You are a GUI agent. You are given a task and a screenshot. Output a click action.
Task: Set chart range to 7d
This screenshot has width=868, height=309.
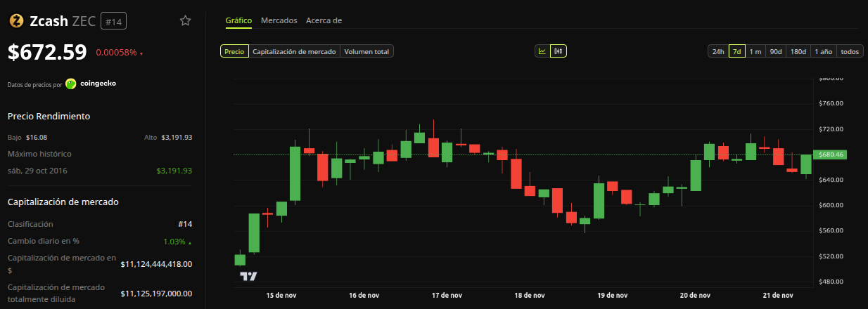(737, 51)
